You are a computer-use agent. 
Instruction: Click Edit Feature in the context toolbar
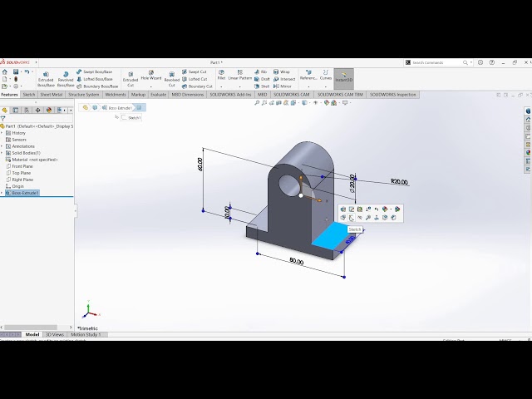343,209
